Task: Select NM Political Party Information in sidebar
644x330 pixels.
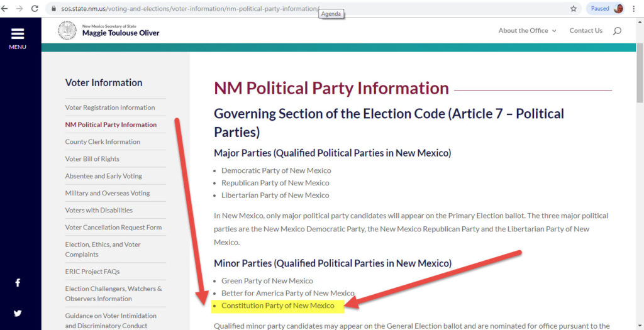Action: pyautogui.click(x=111, y=125)
